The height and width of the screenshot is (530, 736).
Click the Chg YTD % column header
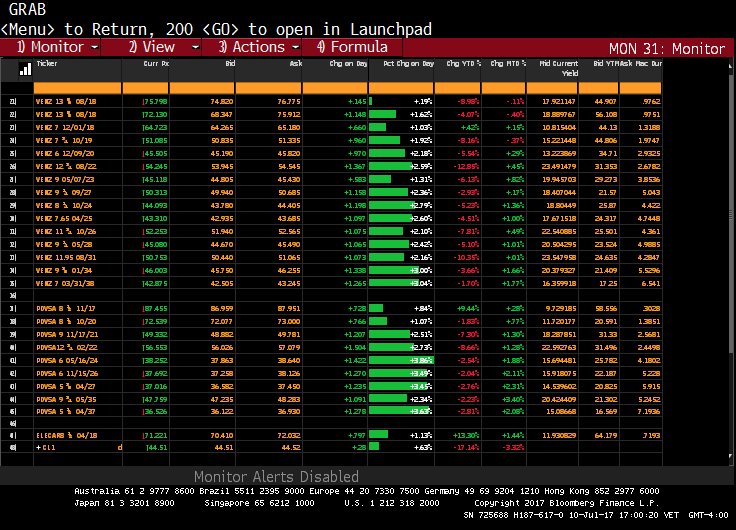[463, 63]
